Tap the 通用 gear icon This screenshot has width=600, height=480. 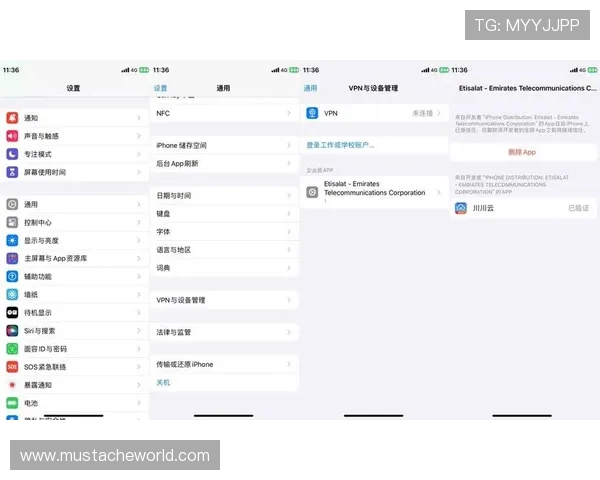[12, 204]
